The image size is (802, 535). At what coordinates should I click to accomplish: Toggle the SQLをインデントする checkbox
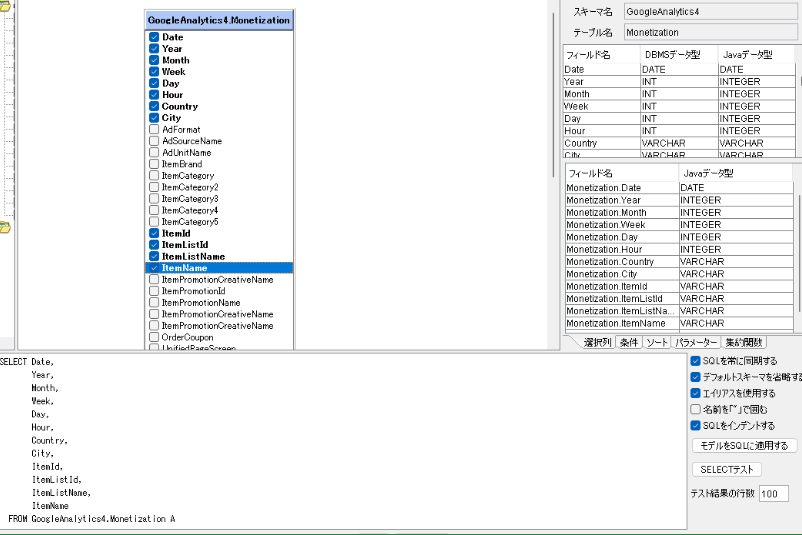pos(696,425)
